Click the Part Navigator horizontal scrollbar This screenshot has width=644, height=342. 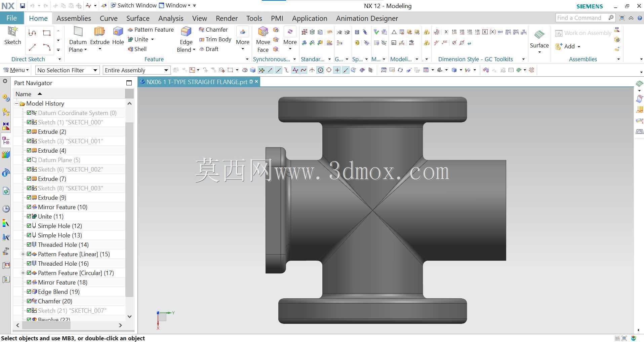tap(46, 325)
